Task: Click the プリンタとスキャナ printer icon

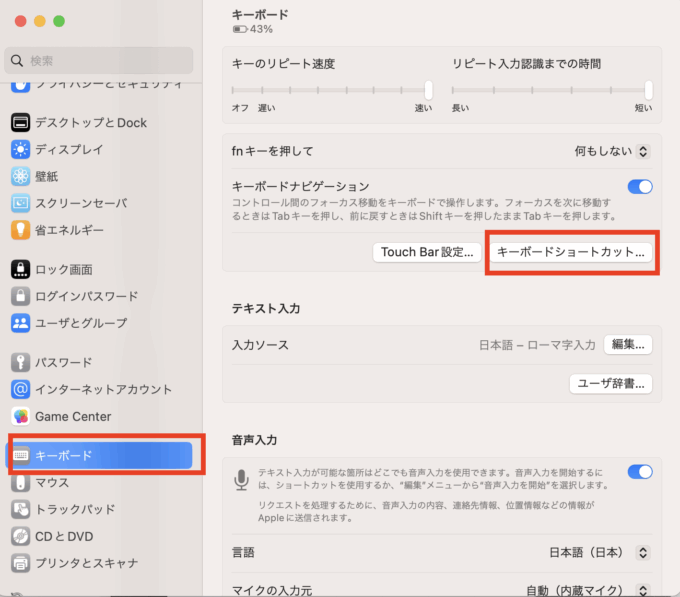Action: click(x=21, y=563)
